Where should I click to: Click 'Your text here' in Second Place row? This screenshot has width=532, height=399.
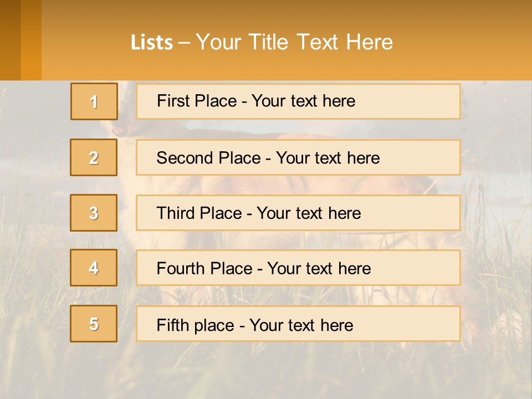tap(328, 158)
